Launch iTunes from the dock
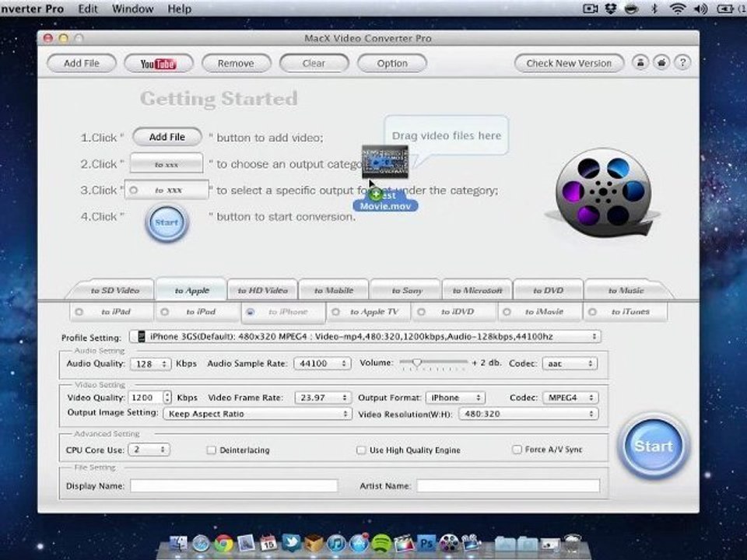The height and width of the screenshot is (560, 747). point(336,544)
